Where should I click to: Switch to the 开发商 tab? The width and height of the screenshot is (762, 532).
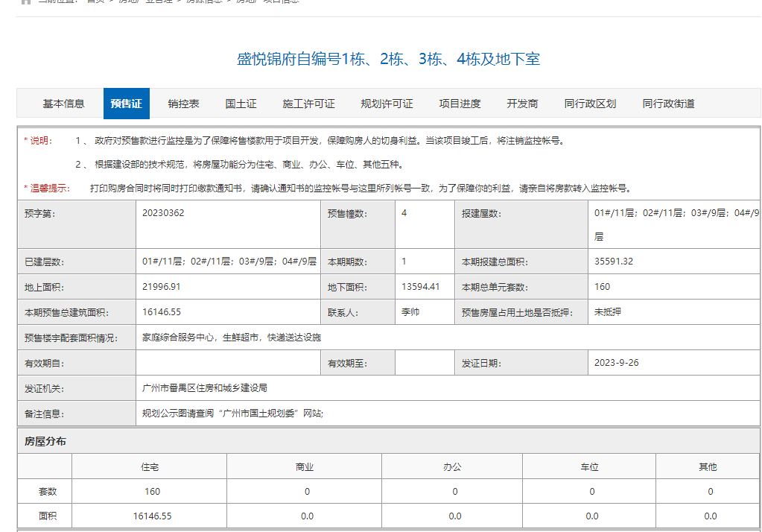tap(522, 104)
